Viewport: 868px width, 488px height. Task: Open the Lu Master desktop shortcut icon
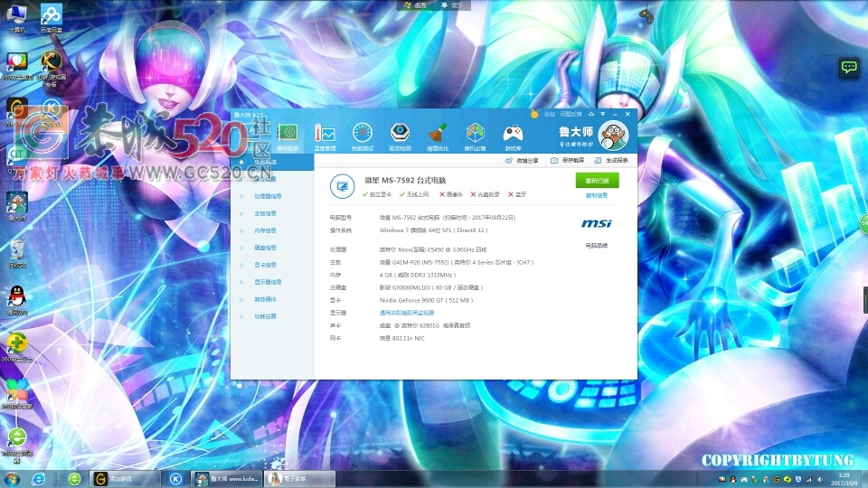(16, 207)
